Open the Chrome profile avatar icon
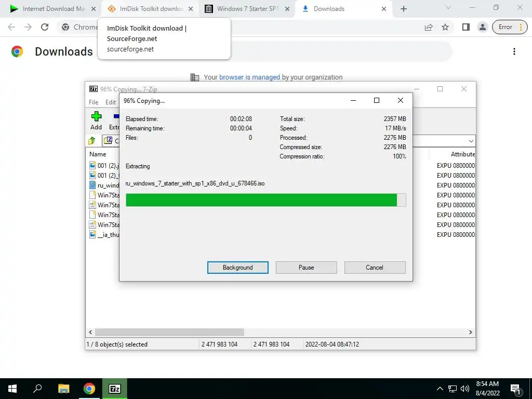Viewport: 532px width, 399px height. coord(483,27)
